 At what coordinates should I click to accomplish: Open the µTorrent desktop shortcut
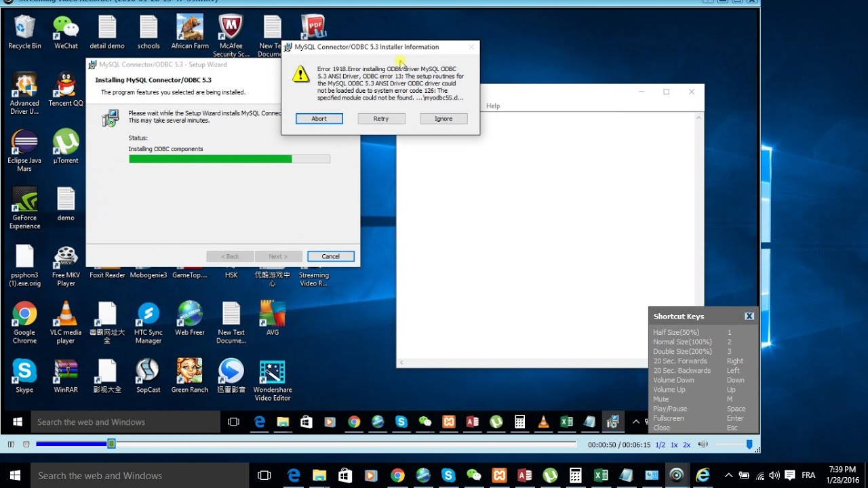pyautogui.click(x=66, y=146)
